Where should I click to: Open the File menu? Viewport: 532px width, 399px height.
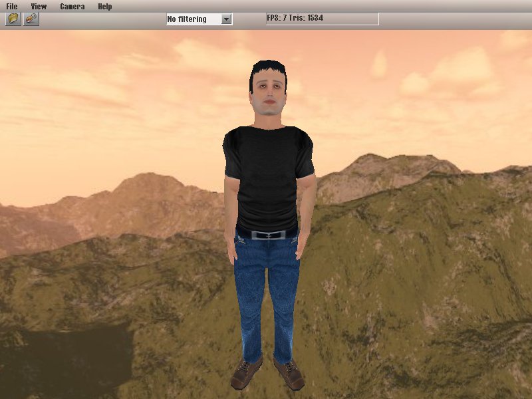12,7
